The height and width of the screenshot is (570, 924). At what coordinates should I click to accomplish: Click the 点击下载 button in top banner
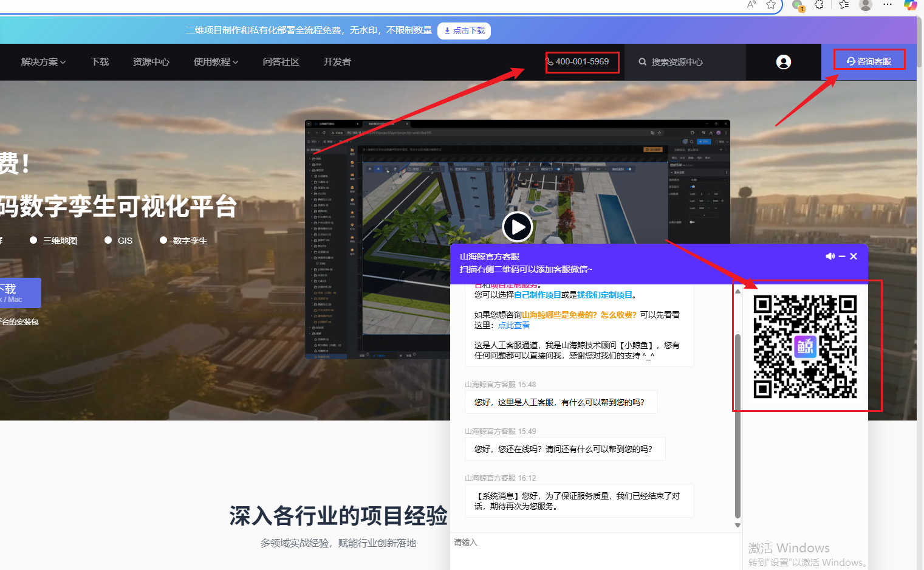(x=464, y=30)
